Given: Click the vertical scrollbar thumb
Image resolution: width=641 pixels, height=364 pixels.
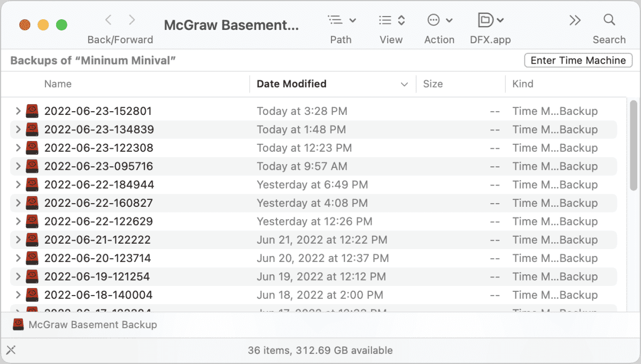Looking at the screenshot, I should (x=634, y=145).
